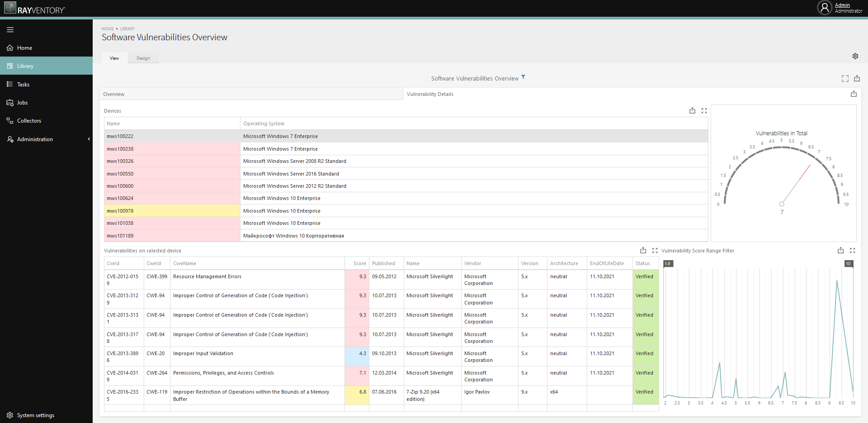
Task: Click the score range upper handle 10
Action: point(849,264)
